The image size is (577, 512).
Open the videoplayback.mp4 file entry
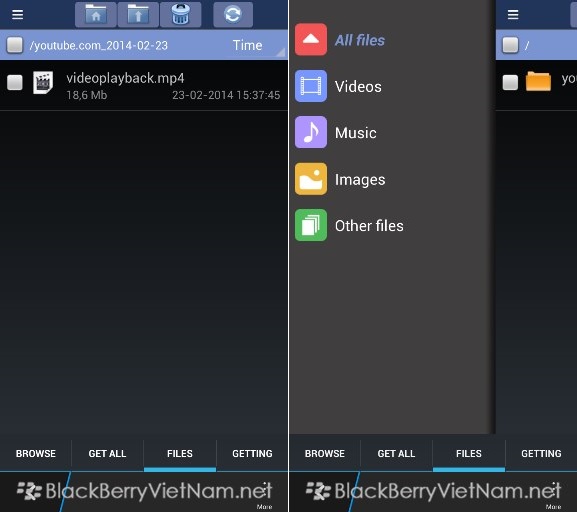(x=144, y=86)
